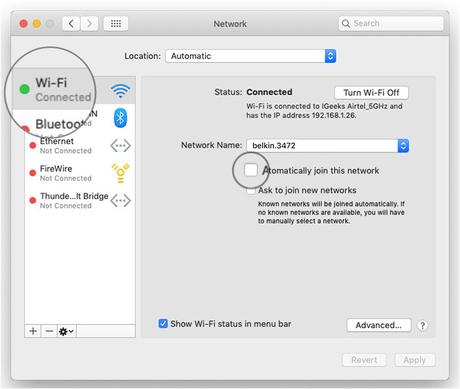The image size is (460, 389).
Task: Click the Thunderbolt Bridge arrows icon
Action: click(120, 201)
